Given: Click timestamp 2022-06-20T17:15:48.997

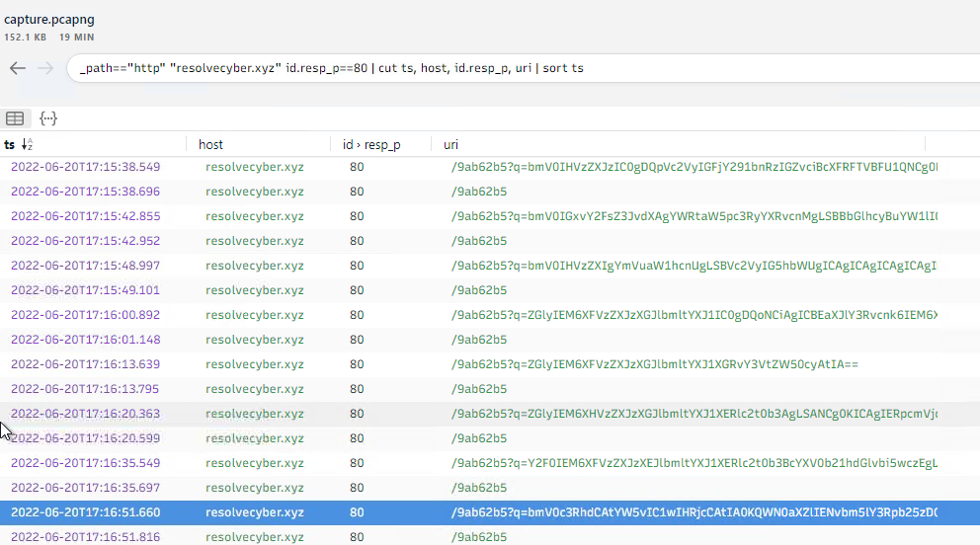Looking at the screenshot, I should (x=85, y=266).
